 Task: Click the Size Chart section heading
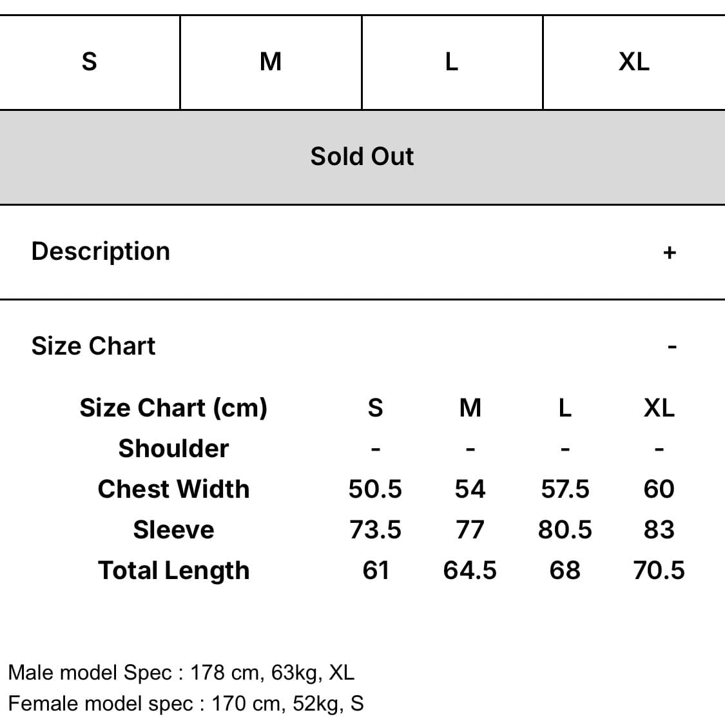(93, 346)
